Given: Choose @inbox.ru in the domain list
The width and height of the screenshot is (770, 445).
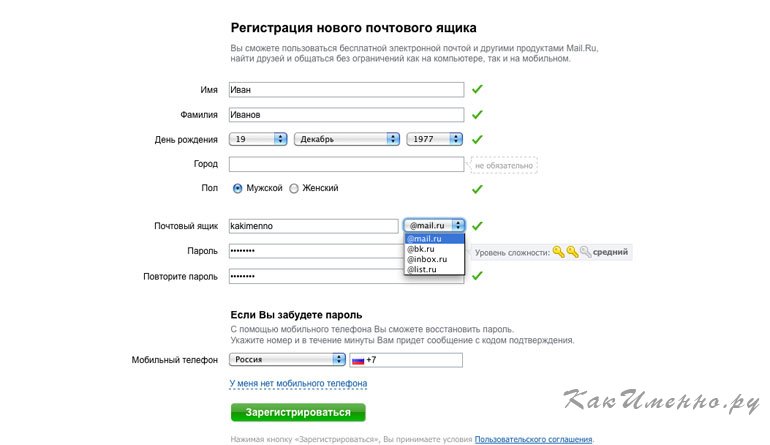Looking at the screenshot, I should pyautogui.click(x=434, y=259).
